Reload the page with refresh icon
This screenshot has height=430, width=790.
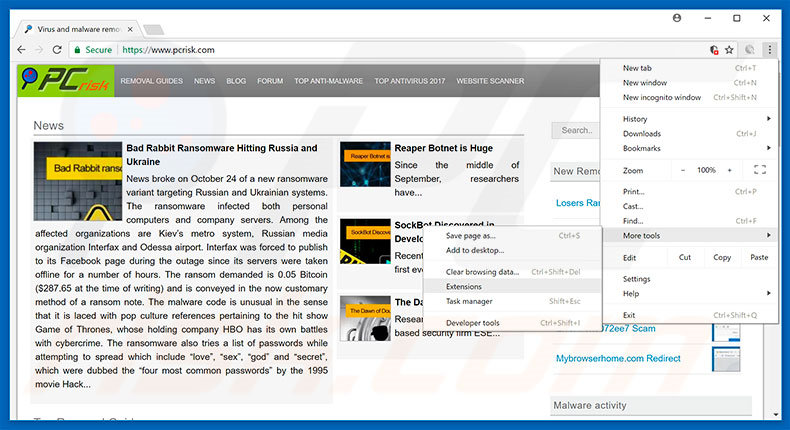coord(57,50)
